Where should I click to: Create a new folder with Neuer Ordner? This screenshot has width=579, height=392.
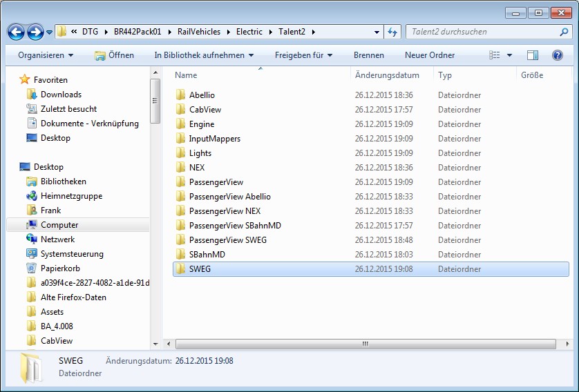pos(430,55)
